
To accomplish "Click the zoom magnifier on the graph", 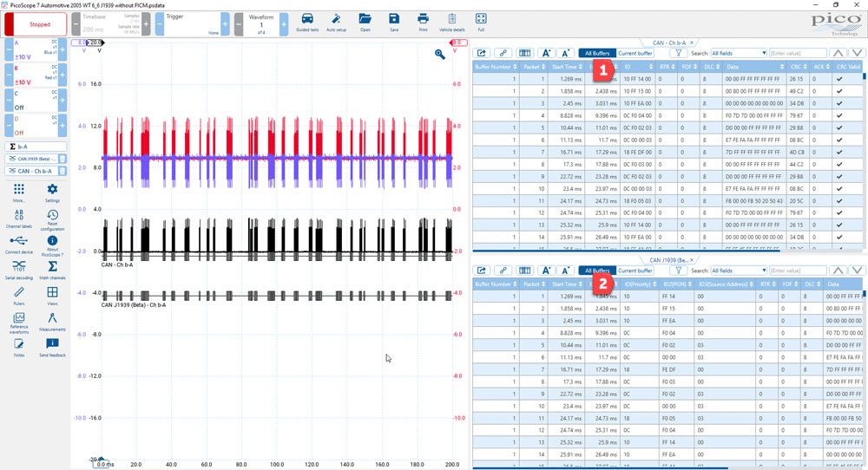I will [x=439, y=54].
